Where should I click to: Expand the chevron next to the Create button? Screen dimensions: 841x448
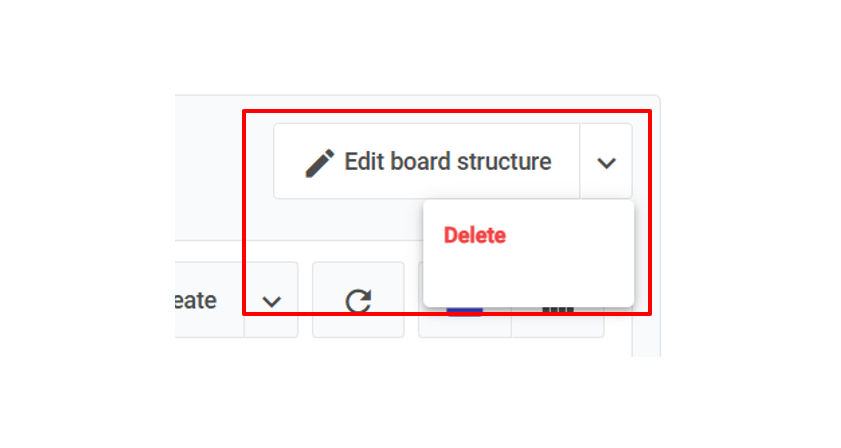click(271, 300)
